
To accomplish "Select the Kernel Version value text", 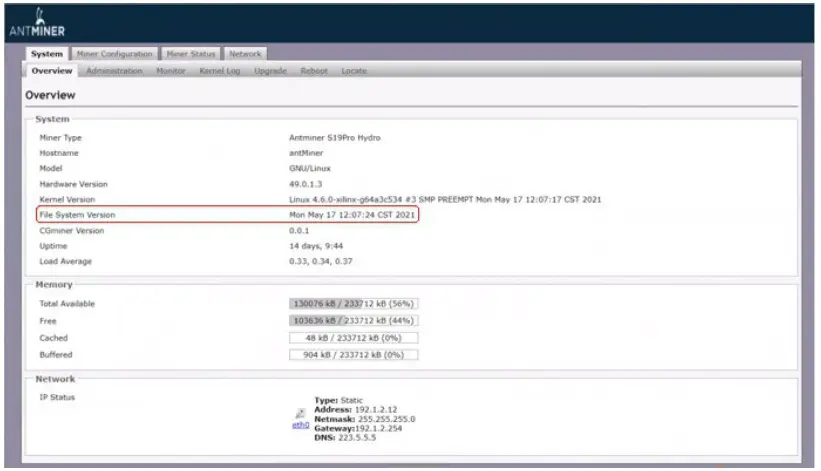I will click(x=445, y=199).
